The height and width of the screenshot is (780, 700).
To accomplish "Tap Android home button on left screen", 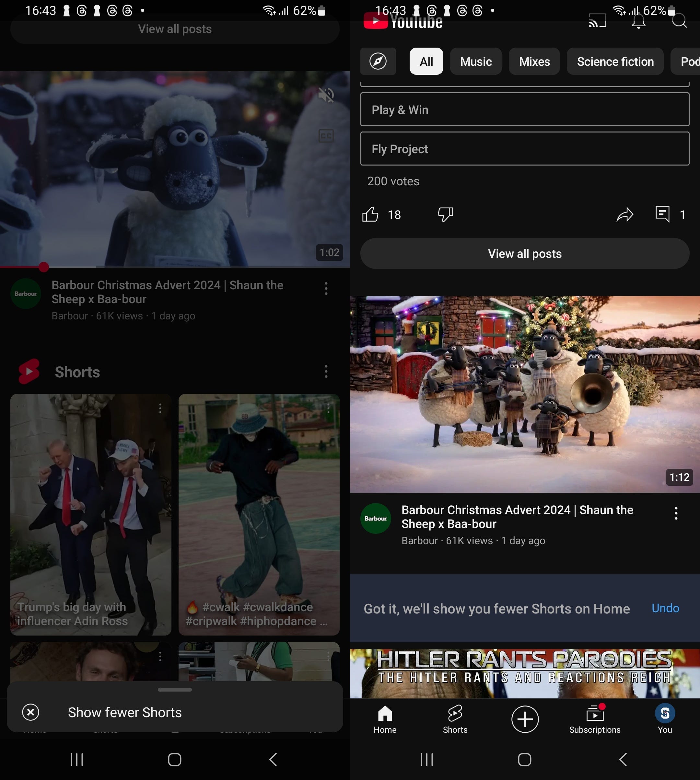I will tap(175, 759).
